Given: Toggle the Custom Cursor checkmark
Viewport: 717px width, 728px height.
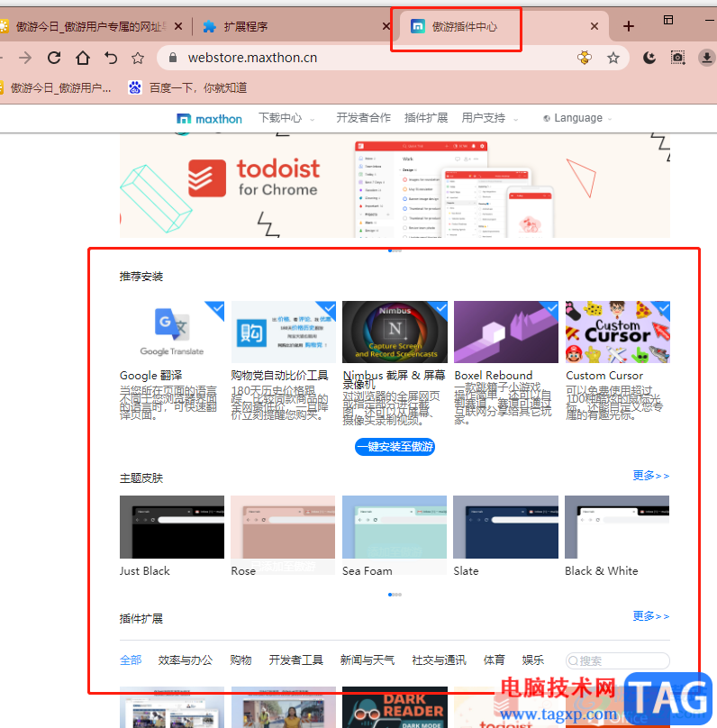Looking at the screenshot, I should [662, 308].
